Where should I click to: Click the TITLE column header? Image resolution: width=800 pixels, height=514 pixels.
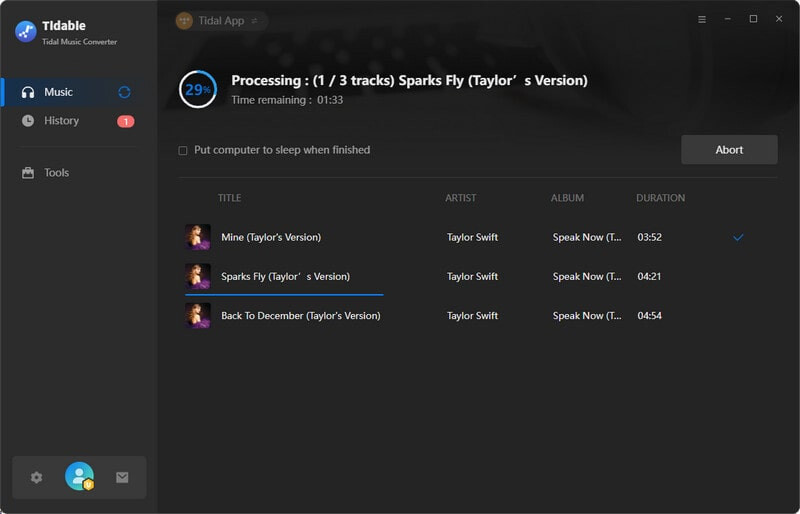pos(230,198)
